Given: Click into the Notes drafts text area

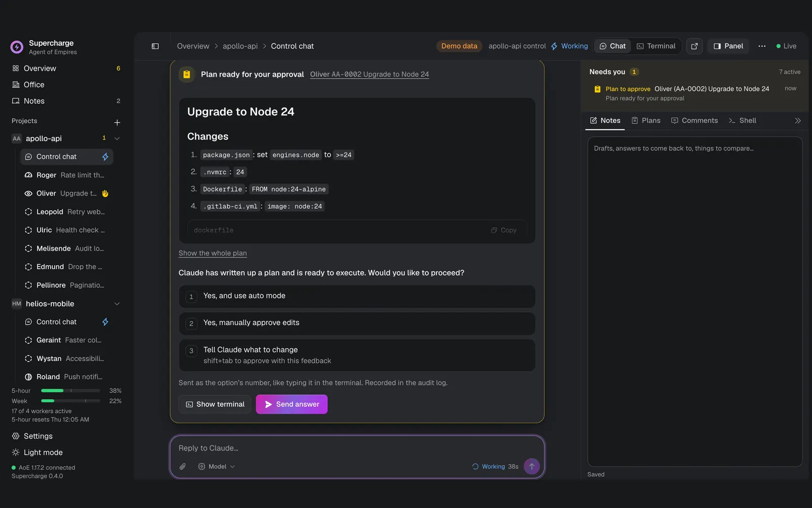Looking at the screenshot, I should click(x=695, y=302).
